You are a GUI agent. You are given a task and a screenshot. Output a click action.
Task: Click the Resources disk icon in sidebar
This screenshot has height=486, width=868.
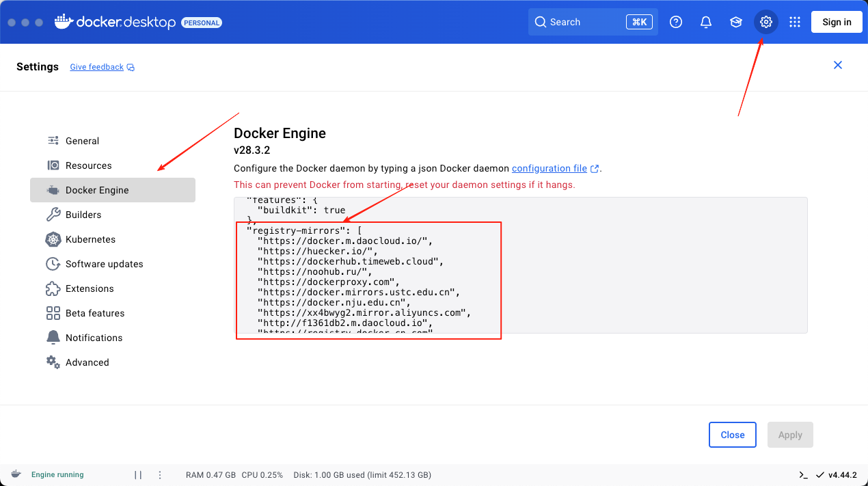pos(53,165)
